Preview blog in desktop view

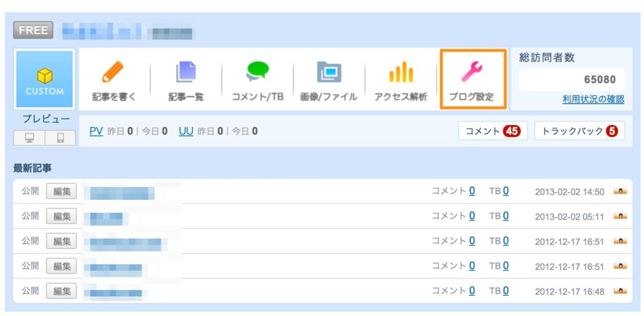(29, 138)
